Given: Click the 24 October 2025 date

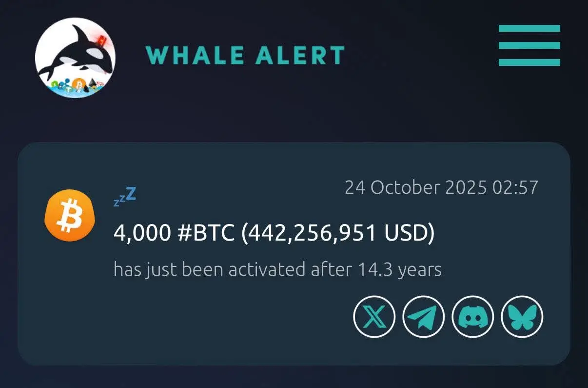Looking at the screenshot, I should point(416,187).
